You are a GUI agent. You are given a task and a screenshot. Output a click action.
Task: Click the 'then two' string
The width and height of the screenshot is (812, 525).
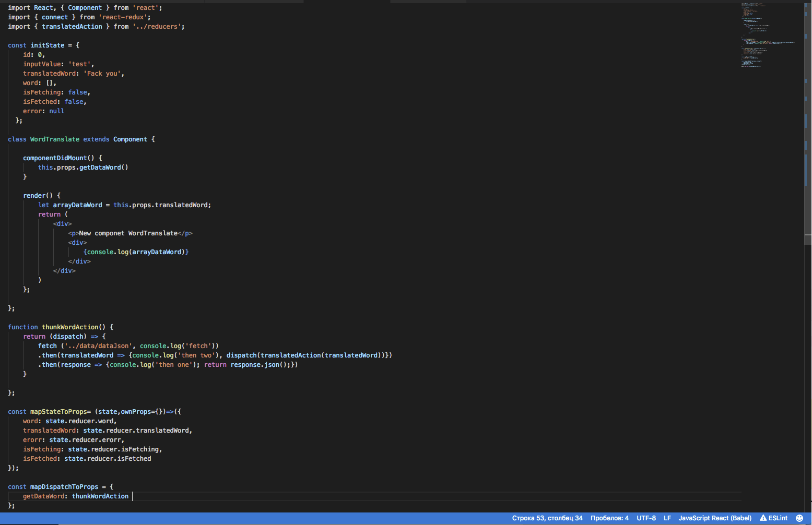196,355
